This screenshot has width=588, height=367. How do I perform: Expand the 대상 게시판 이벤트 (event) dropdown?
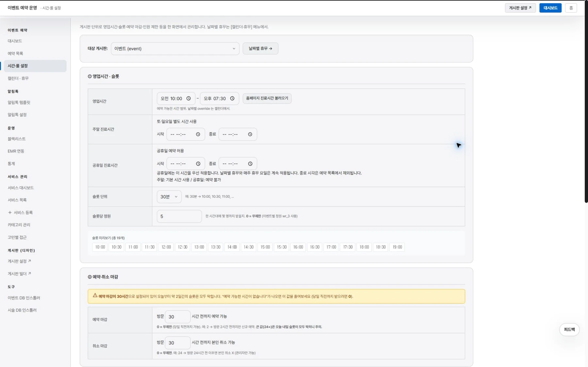(x=175, y=48)
